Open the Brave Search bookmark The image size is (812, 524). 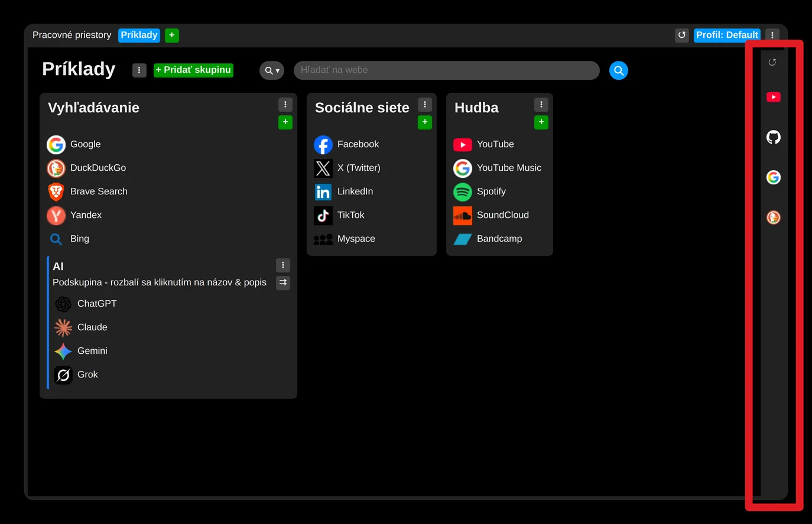tap(87, 191)
